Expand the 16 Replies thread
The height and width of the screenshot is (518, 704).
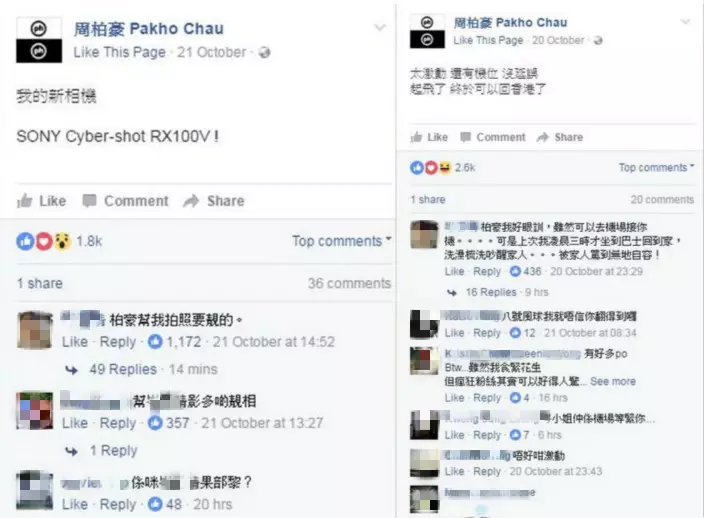(491, 292)
